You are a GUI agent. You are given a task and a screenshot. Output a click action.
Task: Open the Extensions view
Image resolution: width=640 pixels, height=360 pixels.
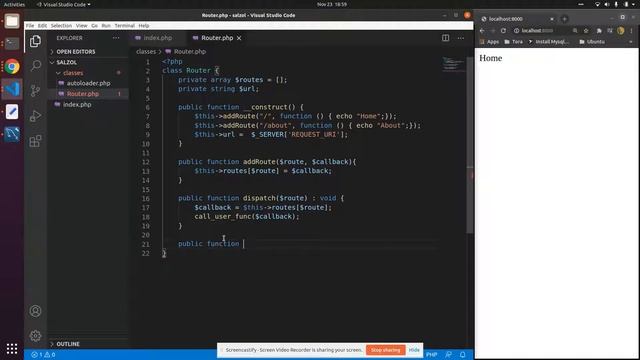(36, 141)
